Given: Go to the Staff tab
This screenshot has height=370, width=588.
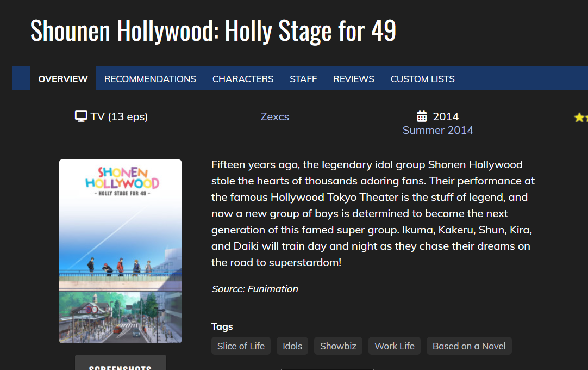Looking at the screenshot, I should [x=303, y=79].
